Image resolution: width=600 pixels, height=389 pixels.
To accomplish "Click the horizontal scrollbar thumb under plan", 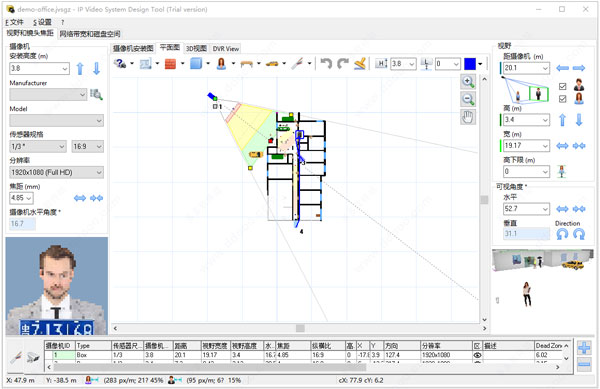I will (300, 328).
